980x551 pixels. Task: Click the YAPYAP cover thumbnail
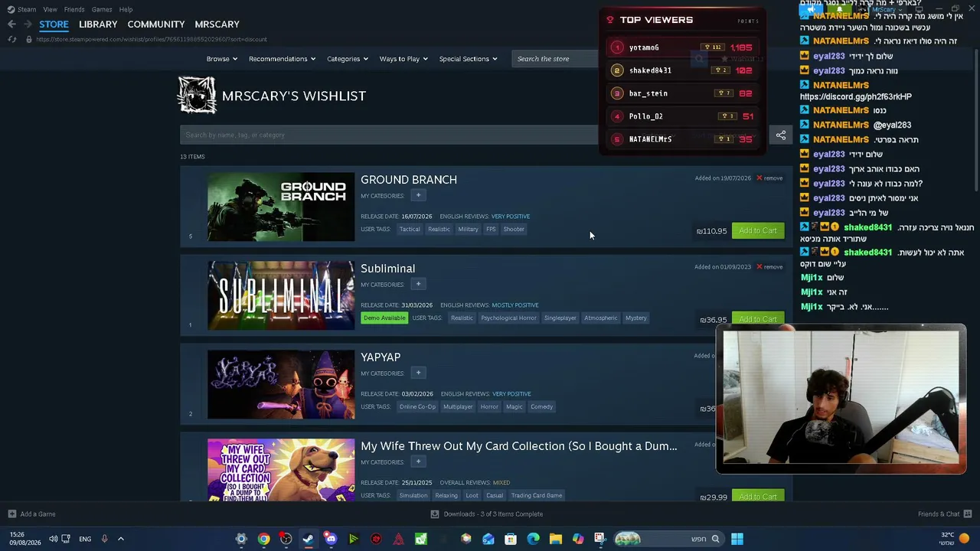coord(281,385)
